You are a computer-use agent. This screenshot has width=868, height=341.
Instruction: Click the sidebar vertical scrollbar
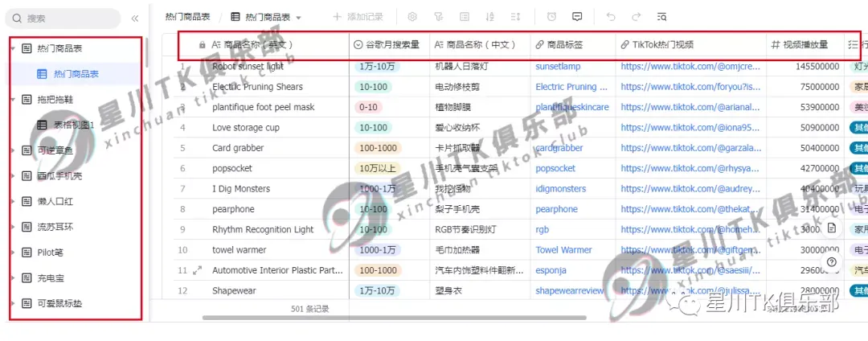[x=147, y=54]
